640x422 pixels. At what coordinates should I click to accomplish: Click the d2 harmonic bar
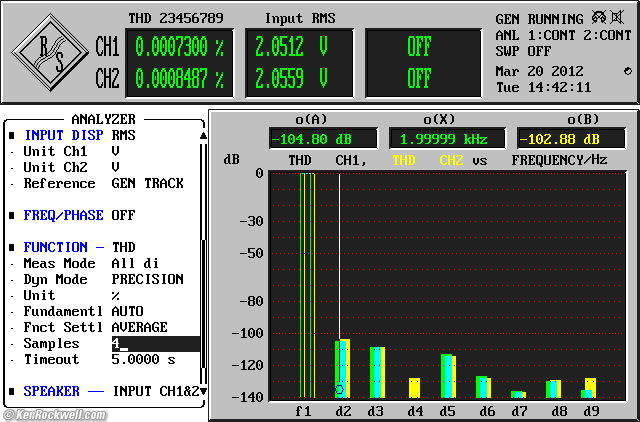click(342, 369)
